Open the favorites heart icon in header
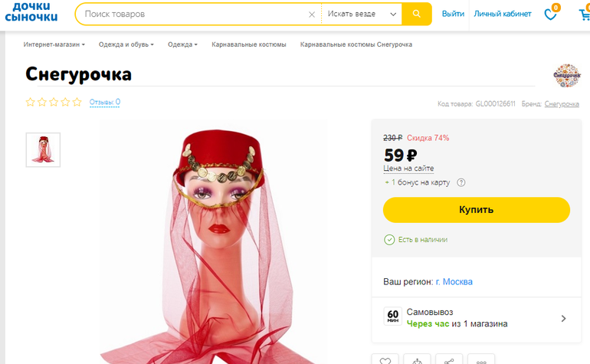The image size is (590, 364). 550,14
